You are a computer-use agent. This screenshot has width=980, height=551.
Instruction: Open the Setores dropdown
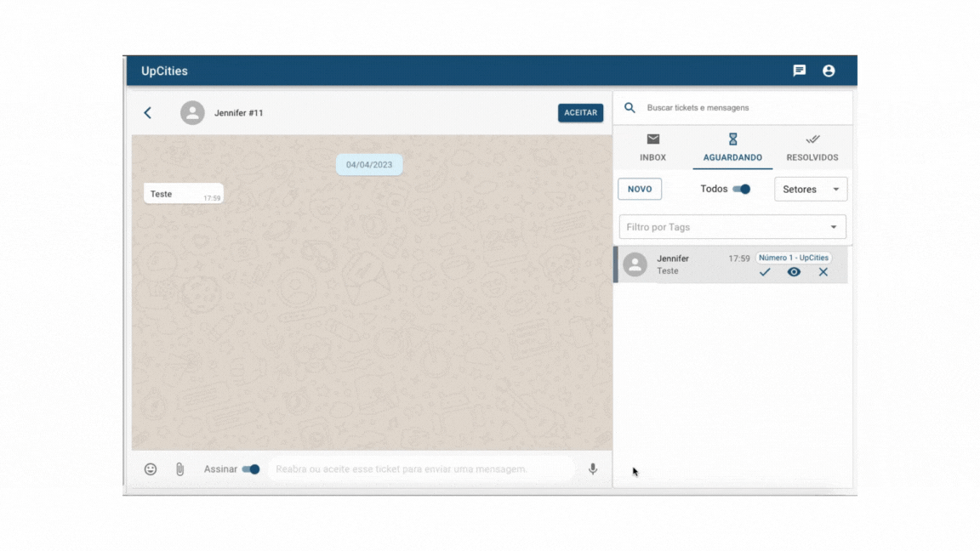(811, 190)
